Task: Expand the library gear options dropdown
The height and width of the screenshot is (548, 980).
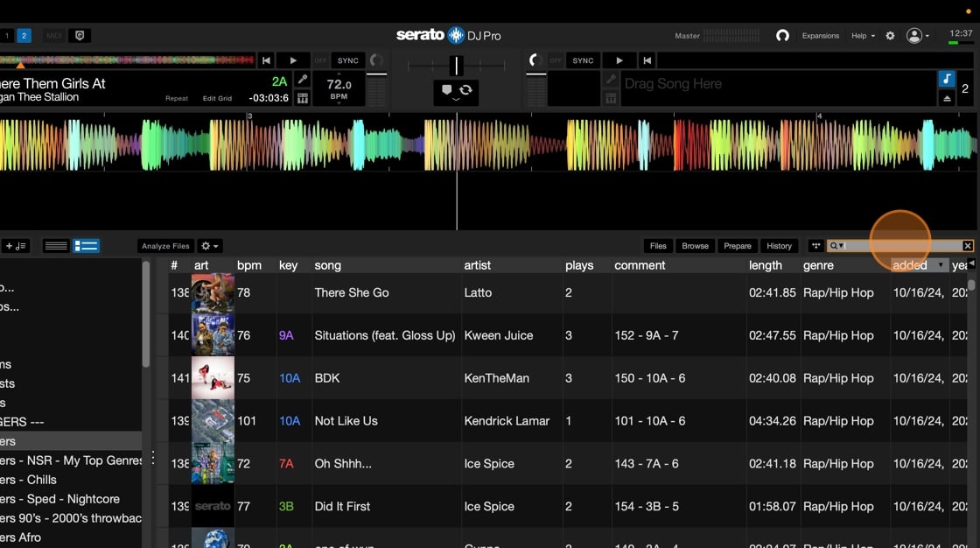Action: click(209, 246)
